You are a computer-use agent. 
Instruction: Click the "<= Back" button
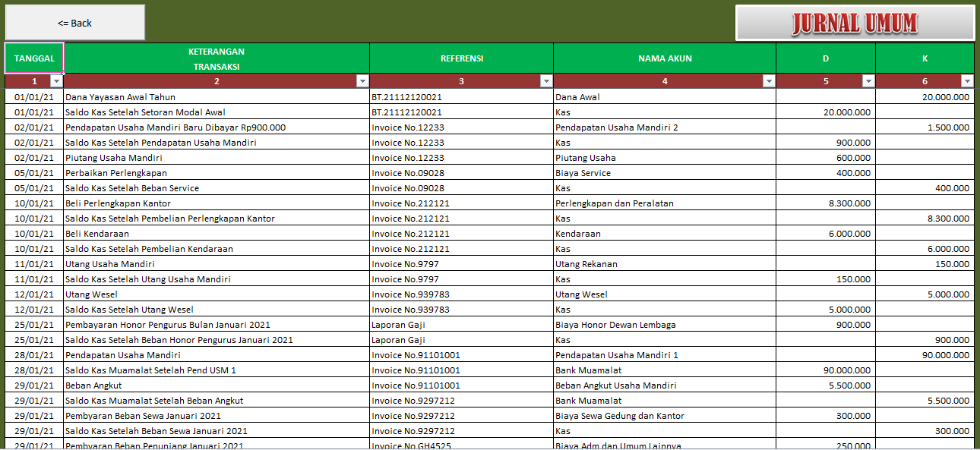tap(74, 23)
